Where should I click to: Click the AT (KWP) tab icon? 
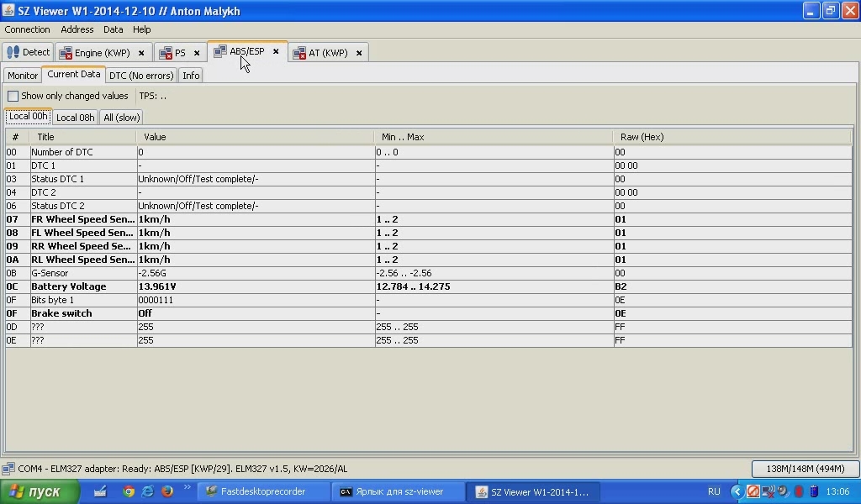pyautogui.click(x=299, y=53)
